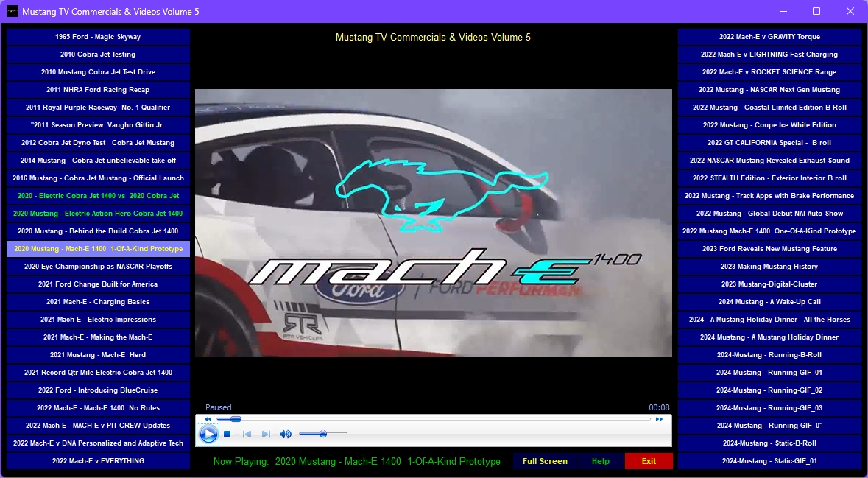Screen dimensions: 868x478
Task: Select 2022 Mach-E v EVERYTHING
Action: [98, 461]
